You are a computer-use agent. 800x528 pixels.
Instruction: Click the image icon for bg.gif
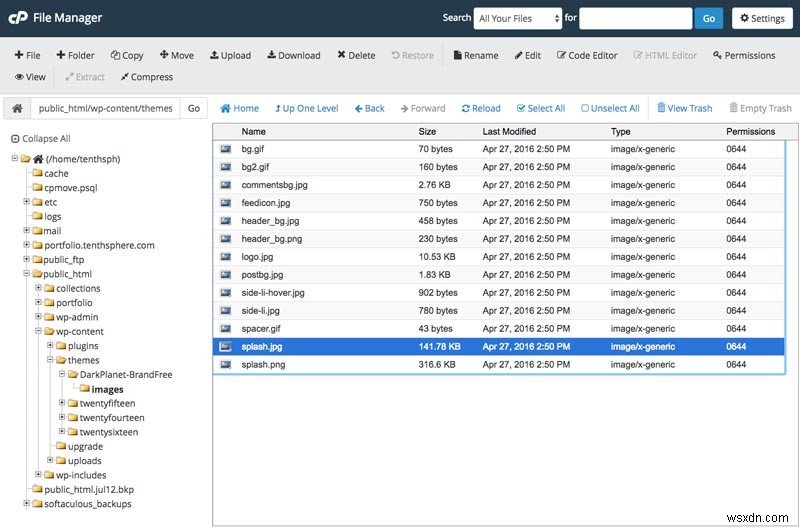pyautogui.click(x=226, y=149)
